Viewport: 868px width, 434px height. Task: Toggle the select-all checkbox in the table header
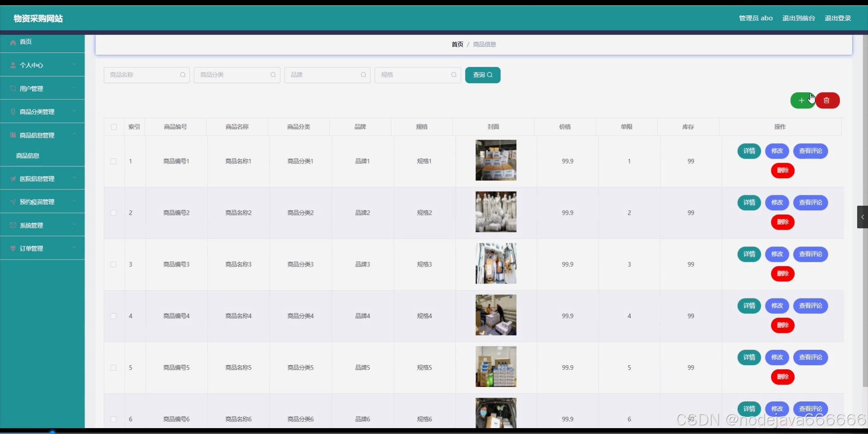tap(114, 127)
